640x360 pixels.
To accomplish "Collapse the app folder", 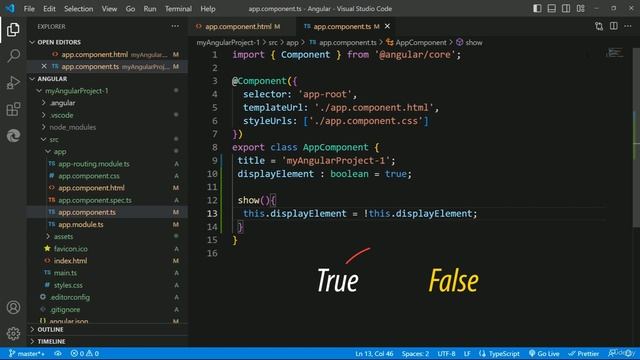I will [x=60, y=151].
